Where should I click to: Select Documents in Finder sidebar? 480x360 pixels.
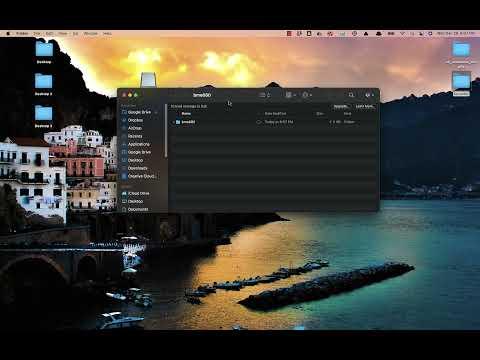(138, 209)
